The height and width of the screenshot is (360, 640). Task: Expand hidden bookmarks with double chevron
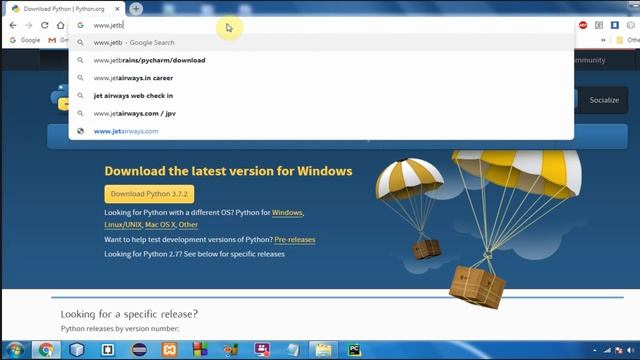pyautogui.click(x=603, y=40)
